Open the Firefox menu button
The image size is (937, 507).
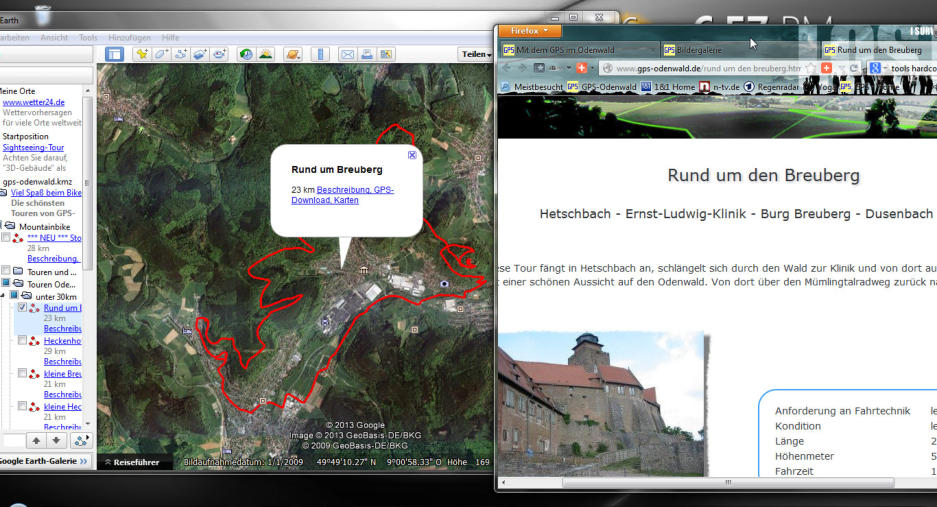pos(523,31)
